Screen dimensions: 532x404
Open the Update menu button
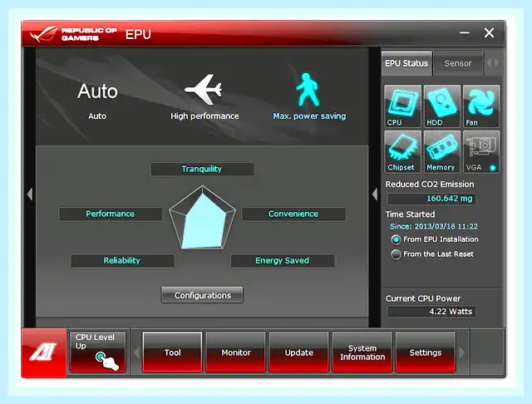(x=299, y=352)
